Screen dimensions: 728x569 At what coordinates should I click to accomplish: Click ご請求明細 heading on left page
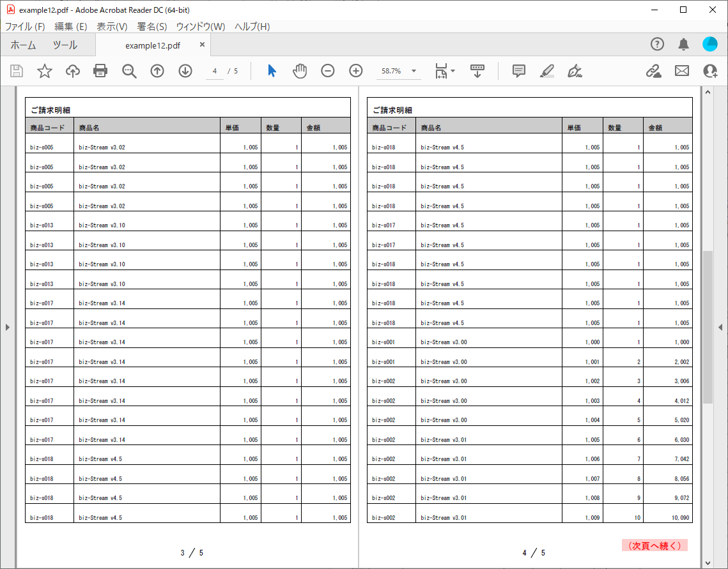pyautogui.click(x=50, y=110)
